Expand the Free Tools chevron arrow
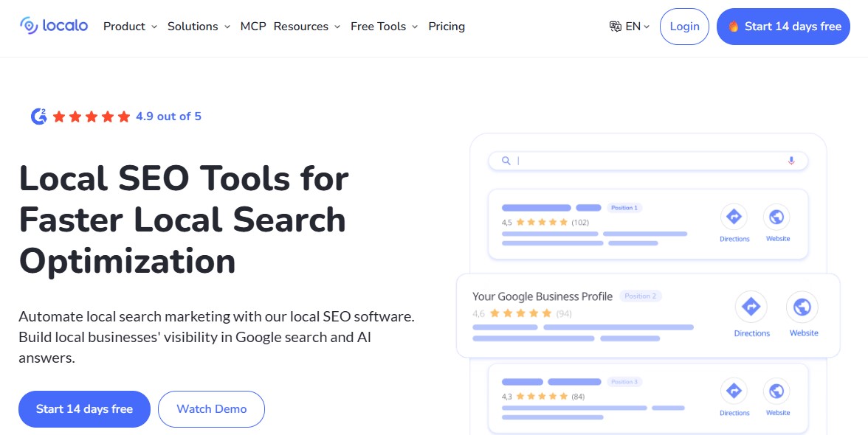 tap(415, 27)
